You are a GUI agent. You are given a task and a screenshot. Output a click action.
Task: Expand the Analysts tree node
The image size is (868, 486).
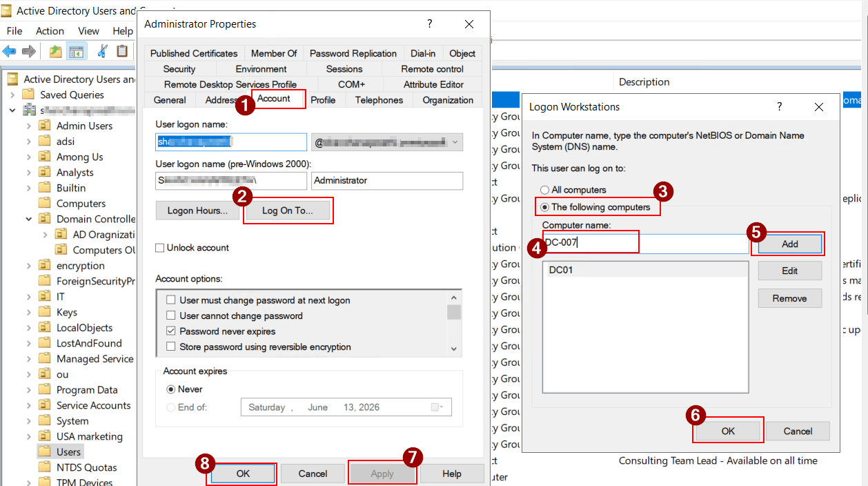pos(29,173)
